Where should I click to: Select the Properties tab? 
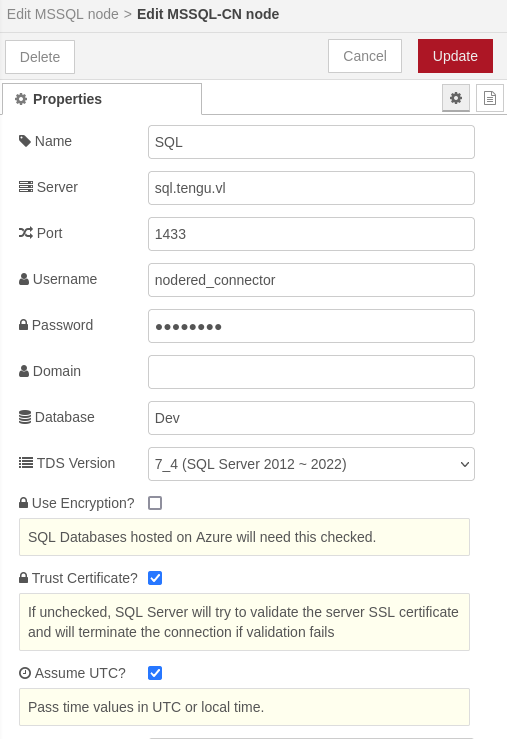coord(102,99)
